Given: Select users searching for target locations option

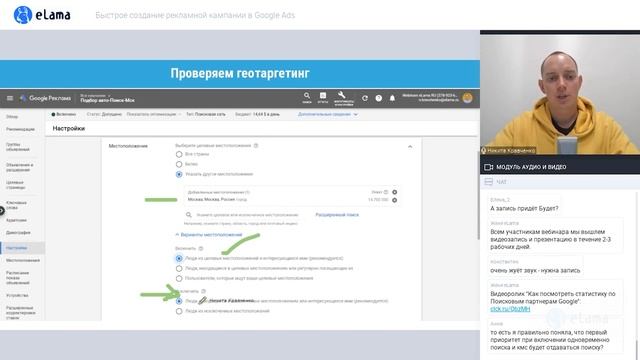Looking at the screenshot, I should (x=179, y=278).
